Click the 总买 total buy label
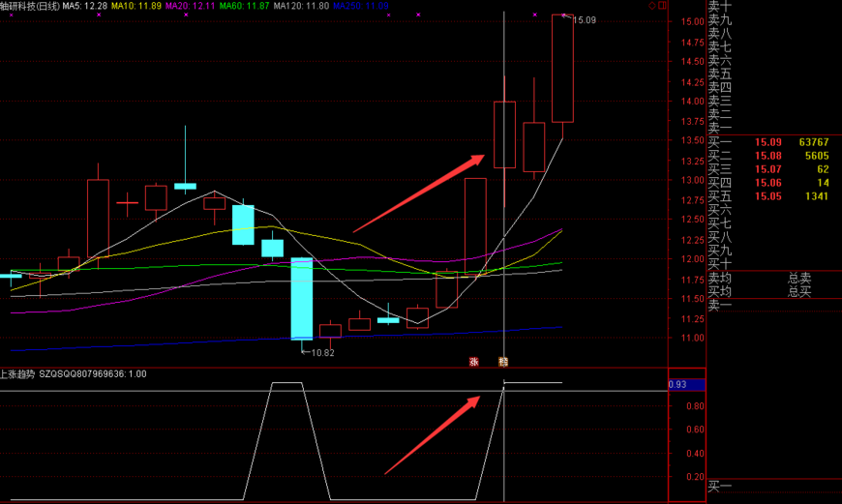Screen dimensions: 842x504 799,292
